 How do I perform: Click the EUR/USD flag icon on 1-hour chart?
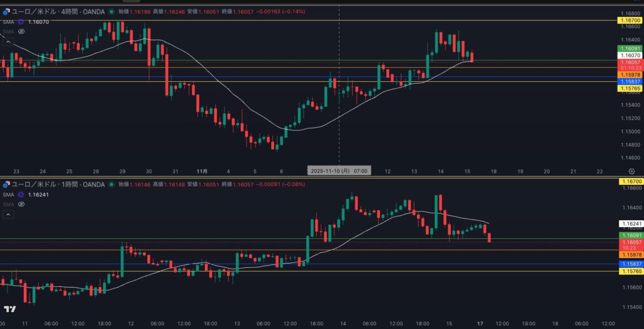(x=6, y=184)
